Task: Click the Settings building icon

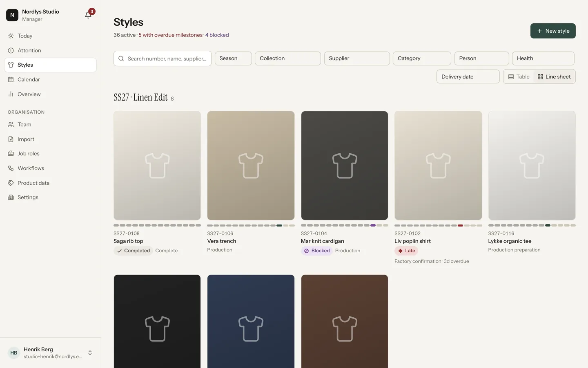Action: tap(11, 197)
